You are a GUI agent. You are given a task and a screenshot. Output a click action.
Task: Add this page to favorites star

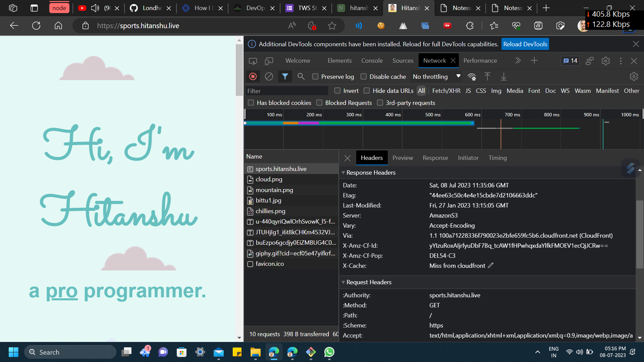point(332,26)
